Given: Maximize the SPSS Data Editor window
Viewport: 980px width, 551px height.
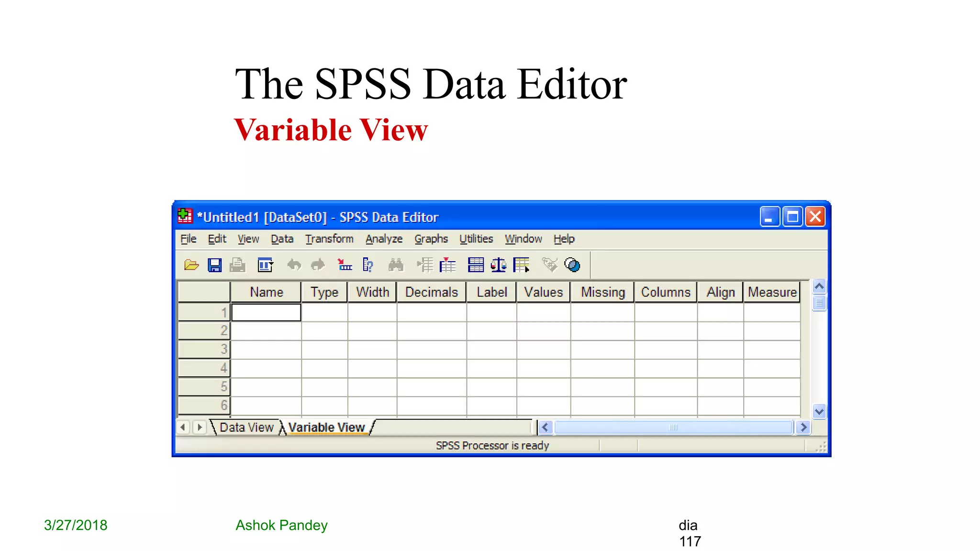Looking at the screenshot, I should [792, 217].
